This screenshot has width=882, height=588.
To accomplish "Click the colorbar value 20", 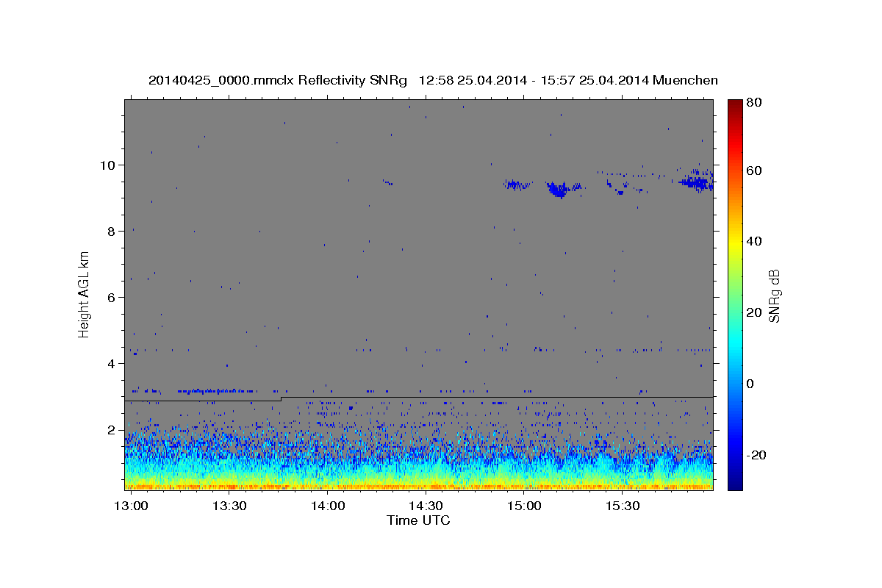I will [x=753, y=312].
